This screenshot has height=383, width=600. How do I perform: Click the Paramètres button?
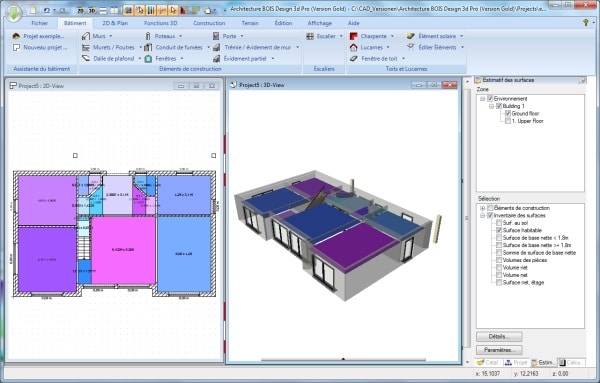[499, 350]
